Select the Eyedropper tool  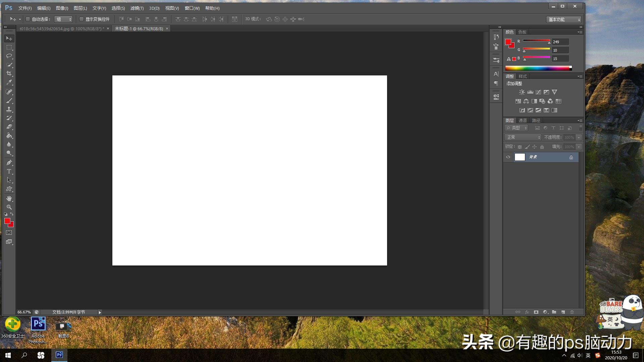(9, 82)
